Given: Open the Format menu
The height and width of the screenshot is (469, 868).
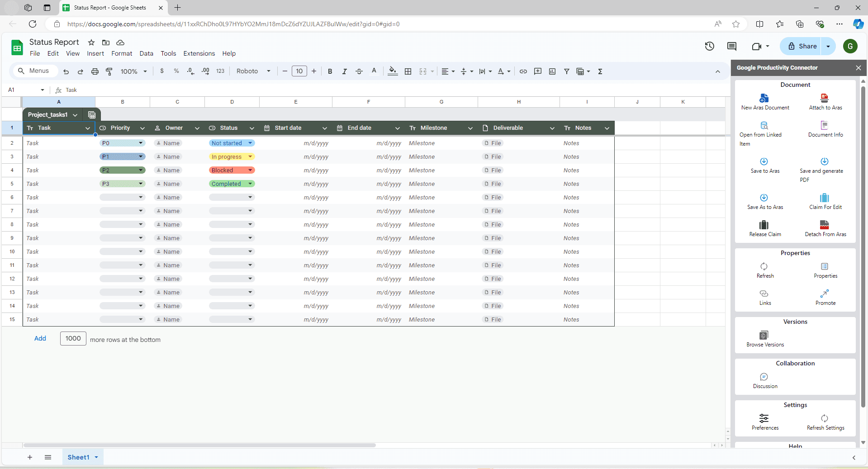Looking at the screenshot, I should [x=122, y=53].
